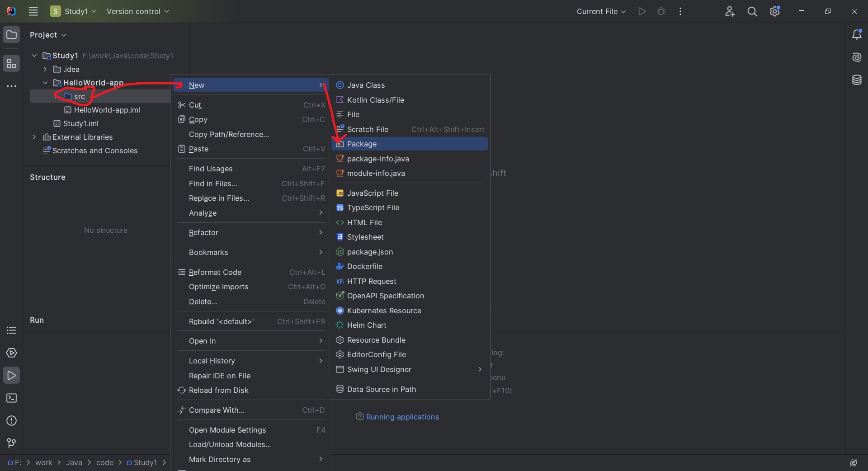Open the Database tool window icon
This screenshot has height=471, width=868.
[857, 80]
